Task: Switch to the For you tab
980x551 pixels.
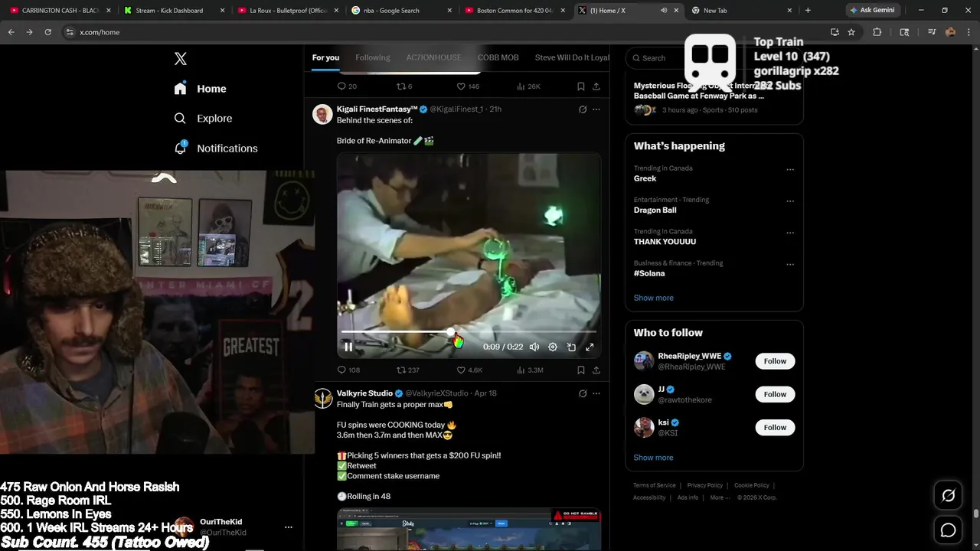Action: (325, 57)
